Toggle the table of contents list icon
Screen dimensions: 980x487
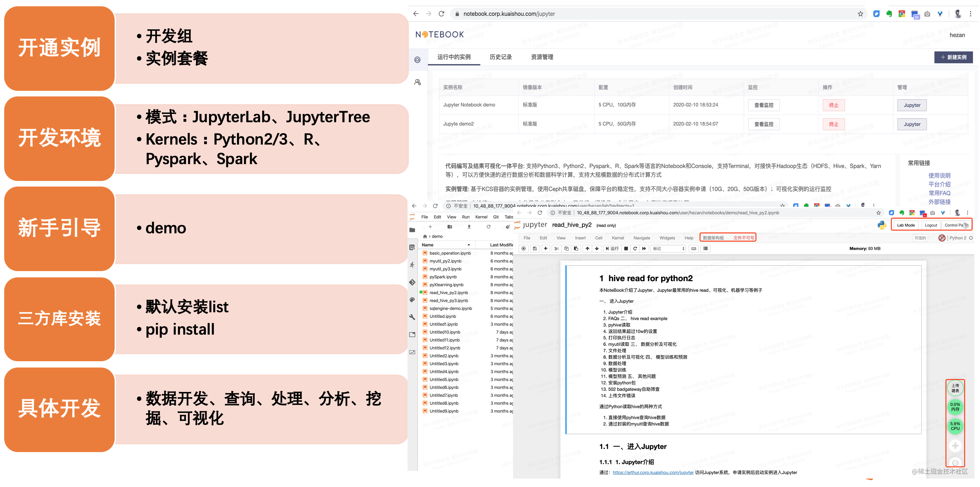coord(706,249)
